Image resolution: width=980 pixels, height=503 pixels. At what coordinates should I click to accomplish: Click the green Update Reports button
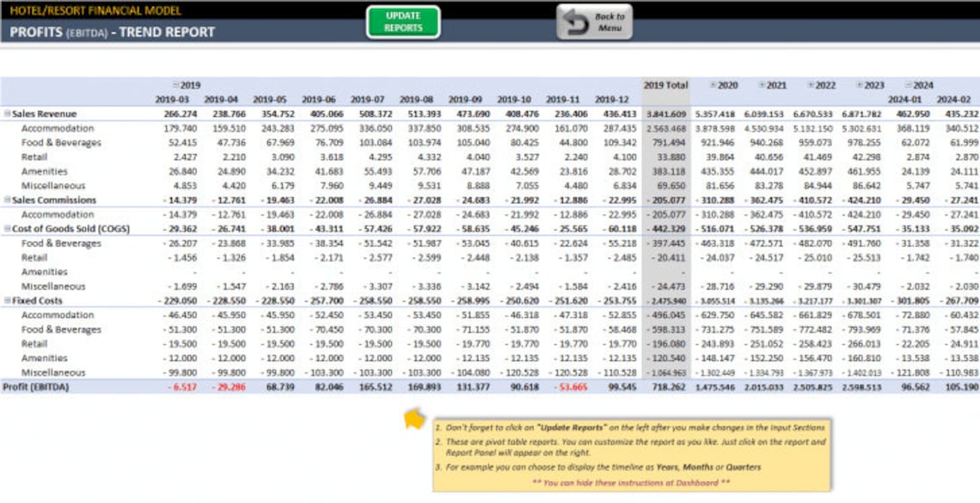point(403,21)
